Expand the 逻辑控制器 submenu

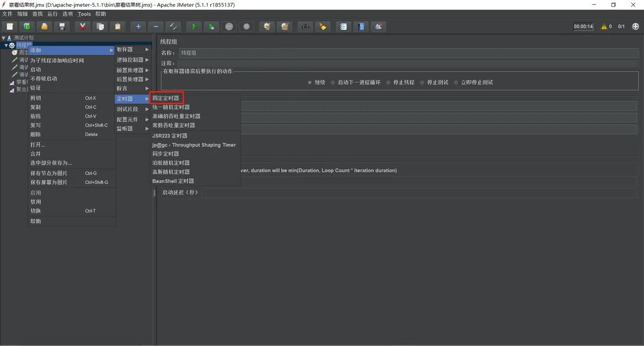[132, 60]
